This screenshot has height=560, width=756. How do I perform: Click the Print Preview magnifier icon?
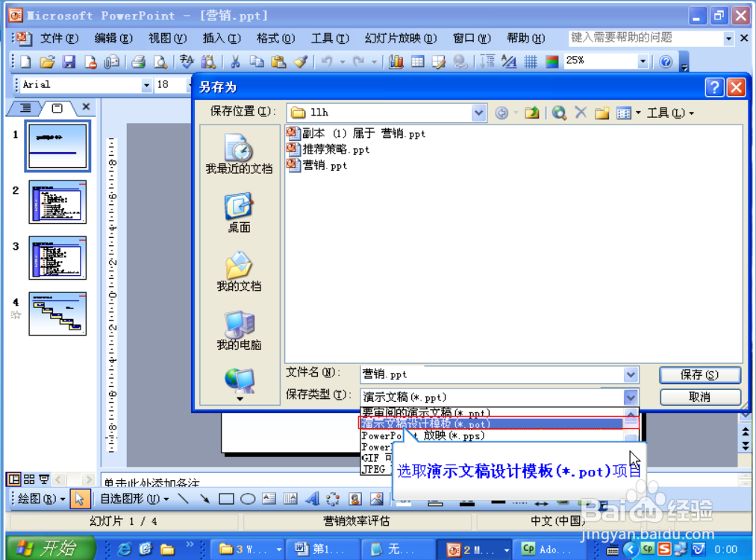160,62
